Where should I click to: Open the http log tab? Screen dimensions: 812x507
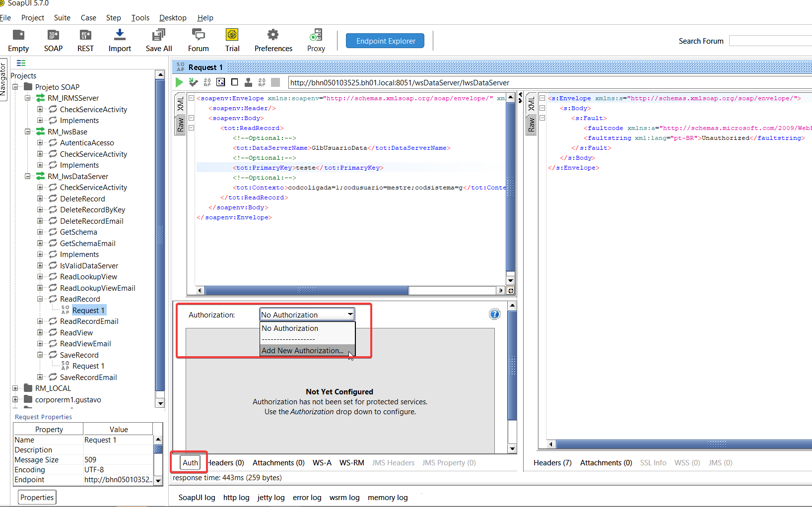[236, 498]
